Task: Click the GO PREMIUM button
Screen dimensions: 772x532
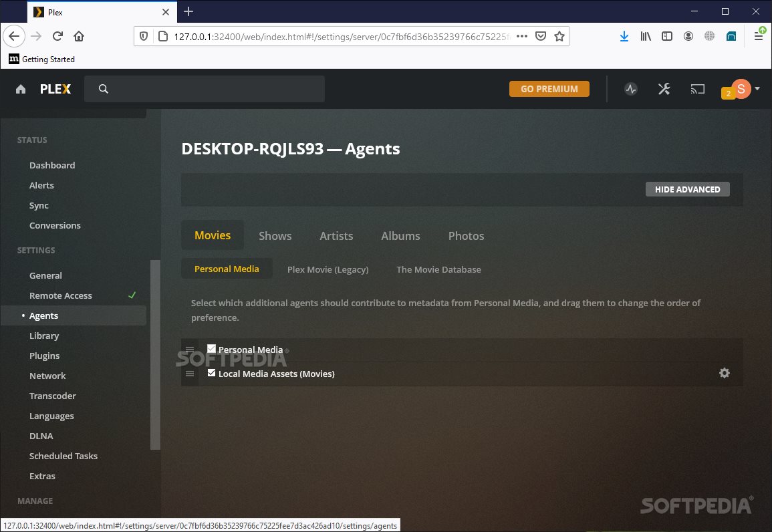Action: 549,89
